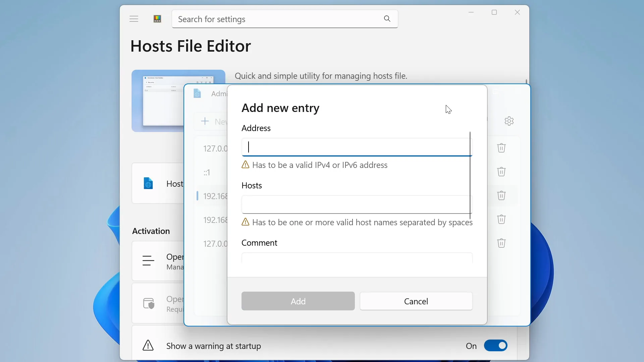Screen dimensions: 644x362
Task: Open the Hosts editor settings gear
Action: [509, 121]
